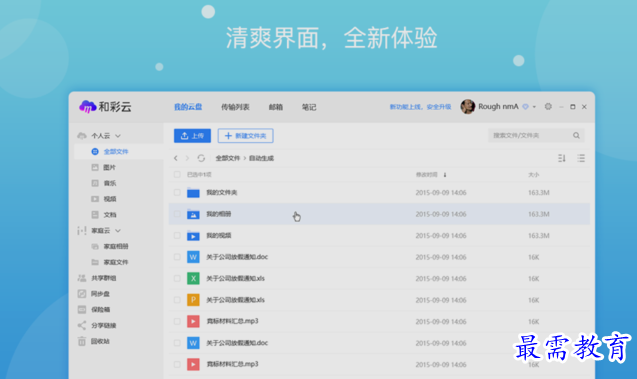Screen dimensions: 637x379
Task: Click the 新建文件夹 button
Action: coord(245,136)
